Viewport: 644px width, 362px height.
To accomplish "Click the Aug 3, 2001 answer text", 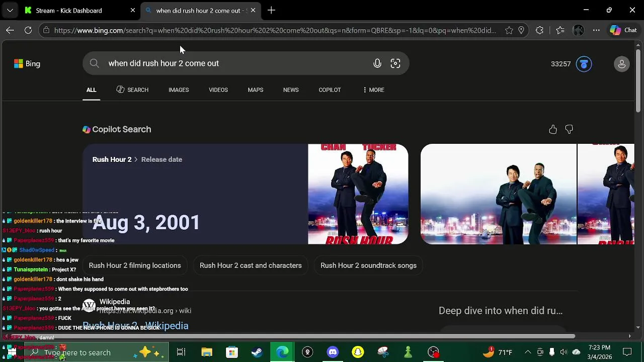I will (146, 223).
